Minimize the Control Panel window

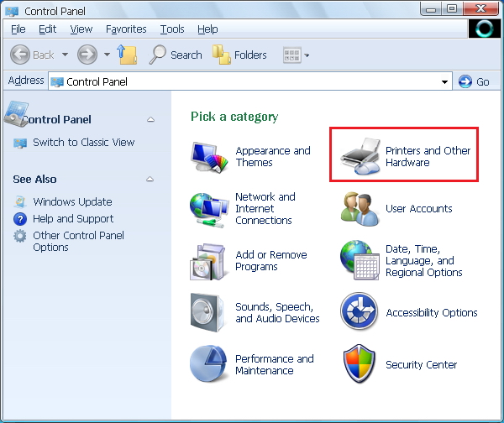click(x=431, y=9)
